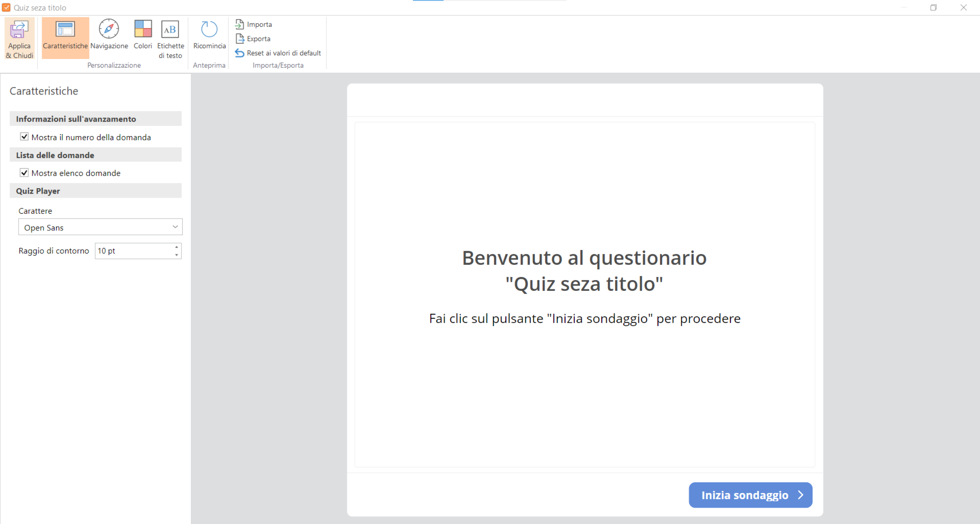Screen dimensions: 980x524
Task: Decrease Raggio di contorno with the down arrow
Action: [177, 255]
